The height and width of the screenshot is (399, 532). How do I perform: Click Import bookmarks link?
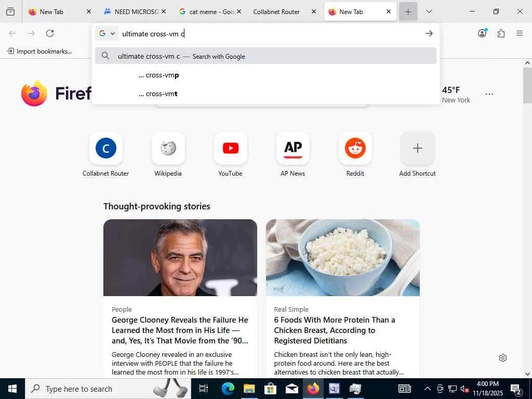pos(39,51)
